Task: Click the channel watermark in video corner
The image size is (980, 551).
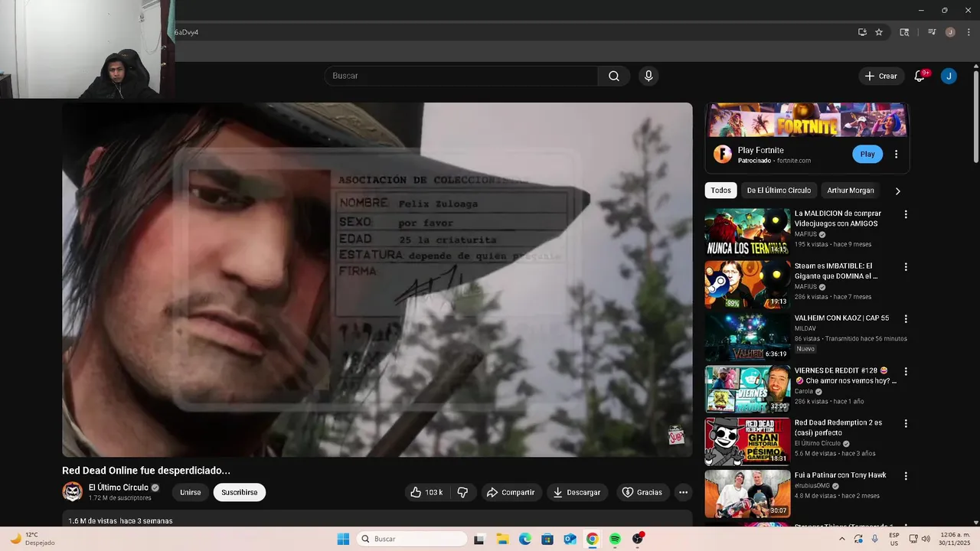Action: [676, 435]
